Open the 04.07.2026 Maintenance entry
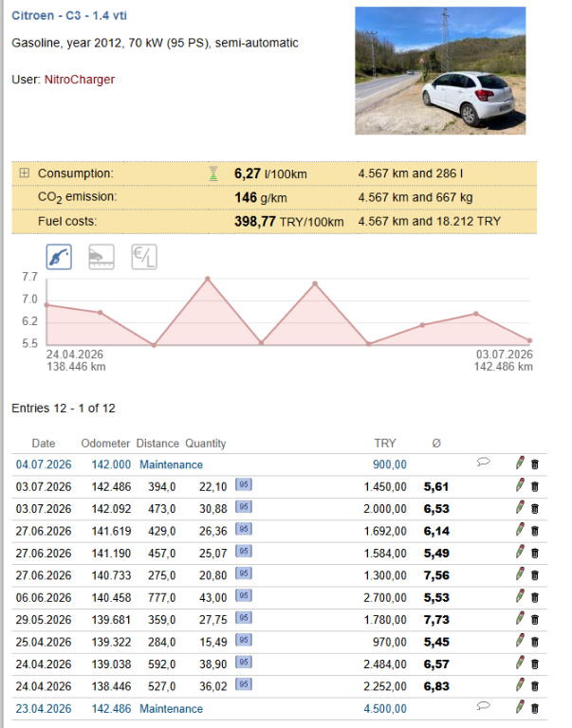Viewport: 572px width, 728px height. tap(171, 464)
